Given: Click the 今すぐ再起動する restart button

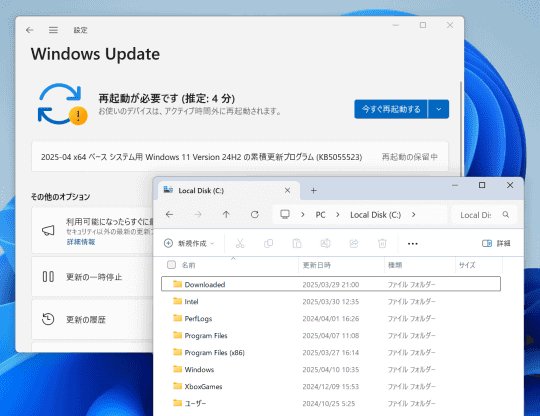Looking at the screenshot, I should [391, 109].
